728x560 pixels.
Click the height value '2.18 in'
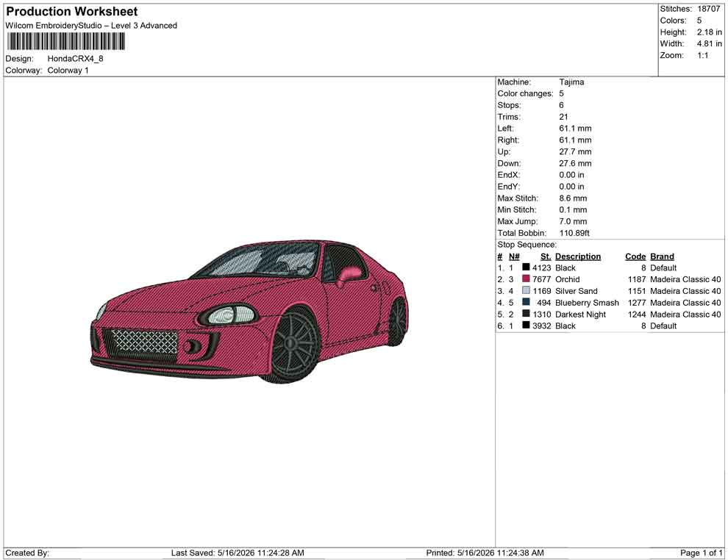(x=709, y=32)
